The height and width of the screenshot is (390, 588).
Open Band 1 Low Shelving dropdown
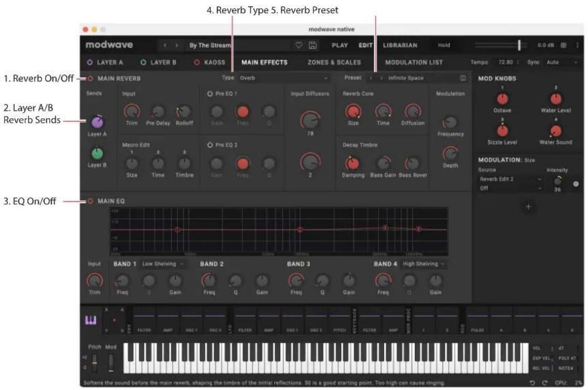[x=163, y=264]
